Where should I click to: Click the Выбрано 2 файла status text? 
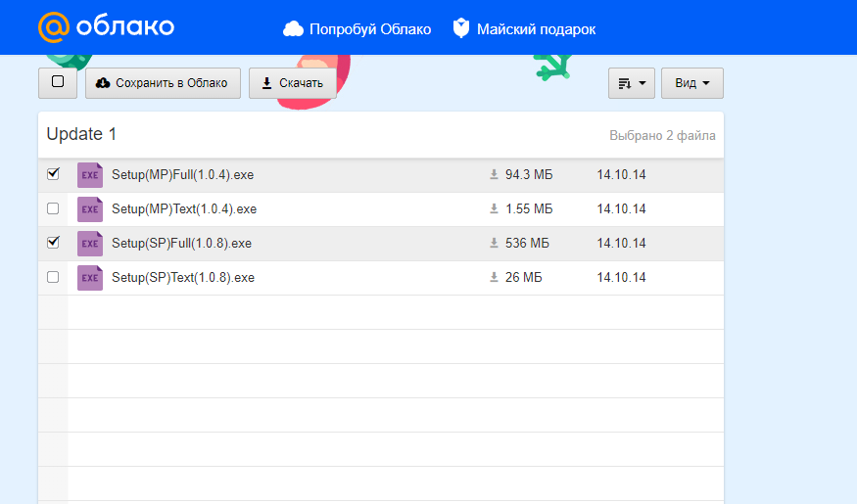(x=662, y=135)
